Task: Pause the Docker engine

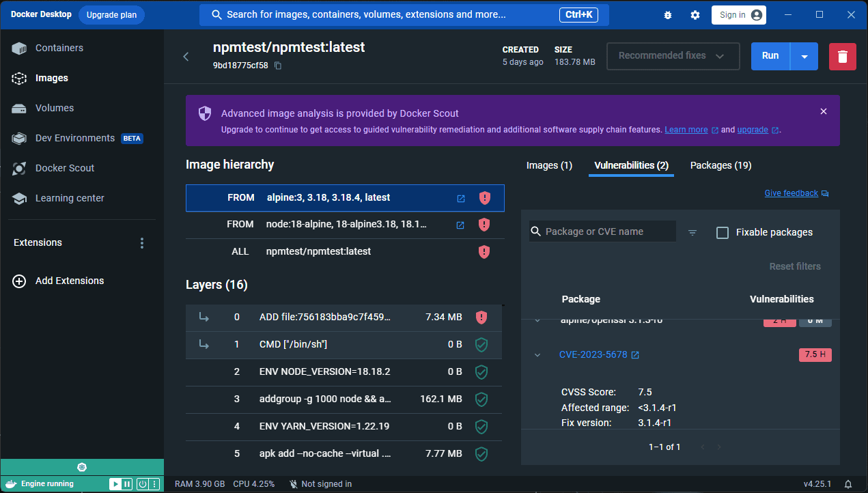Action: [x=128, y=484]
